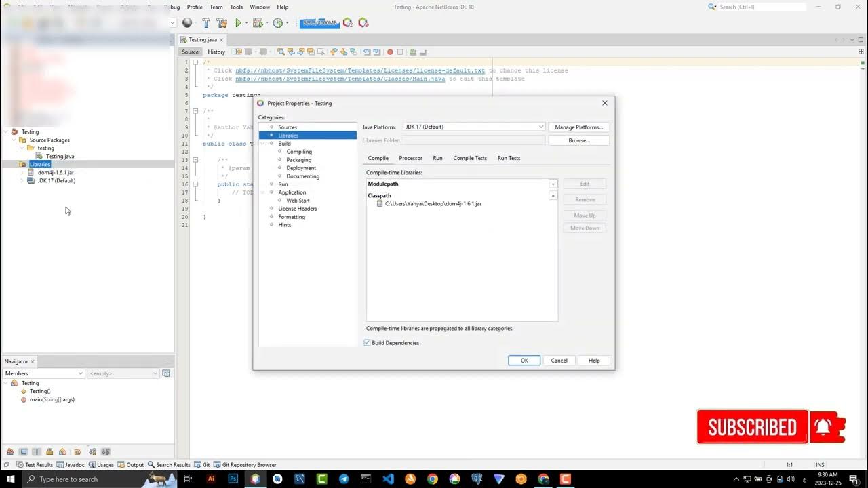Click Find Selection magnifier in editor toolbar
The height and width of the screenshot is (488, 868).
pos(281,52)
